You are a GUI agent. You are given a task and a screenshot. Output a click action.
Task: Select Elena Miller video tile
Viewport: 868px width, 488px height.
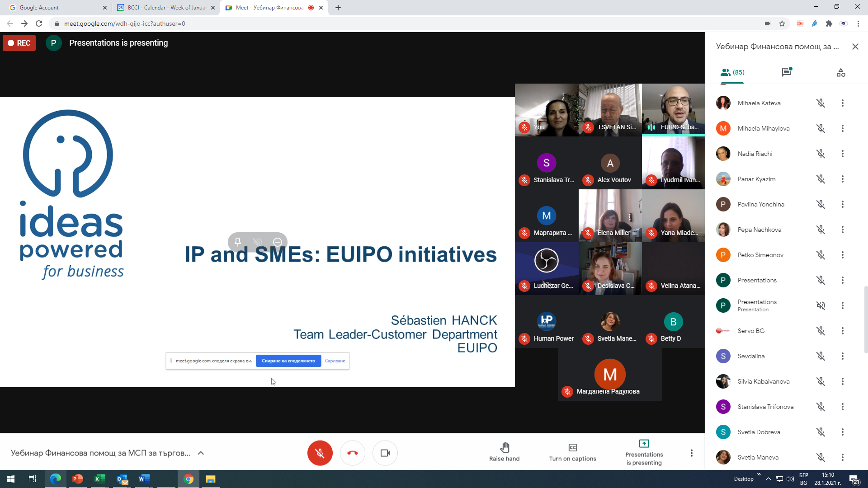(x=610, y=216)
